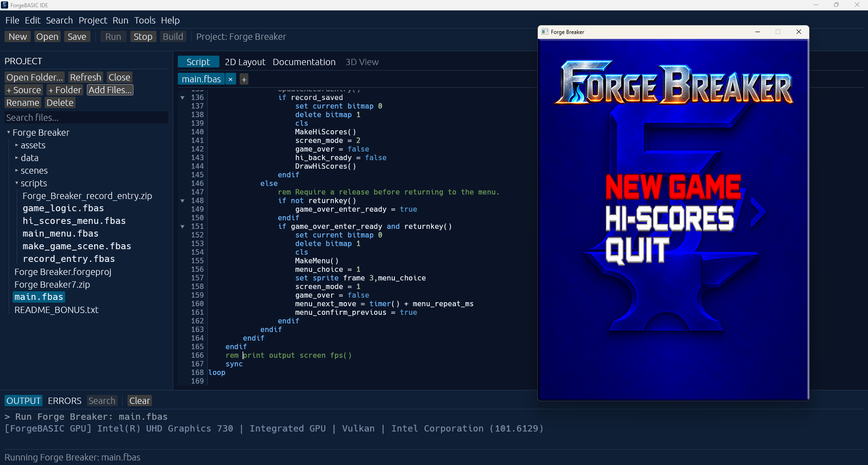
Task: Click the Open toolbar button
Action: (x=47, y=37)
